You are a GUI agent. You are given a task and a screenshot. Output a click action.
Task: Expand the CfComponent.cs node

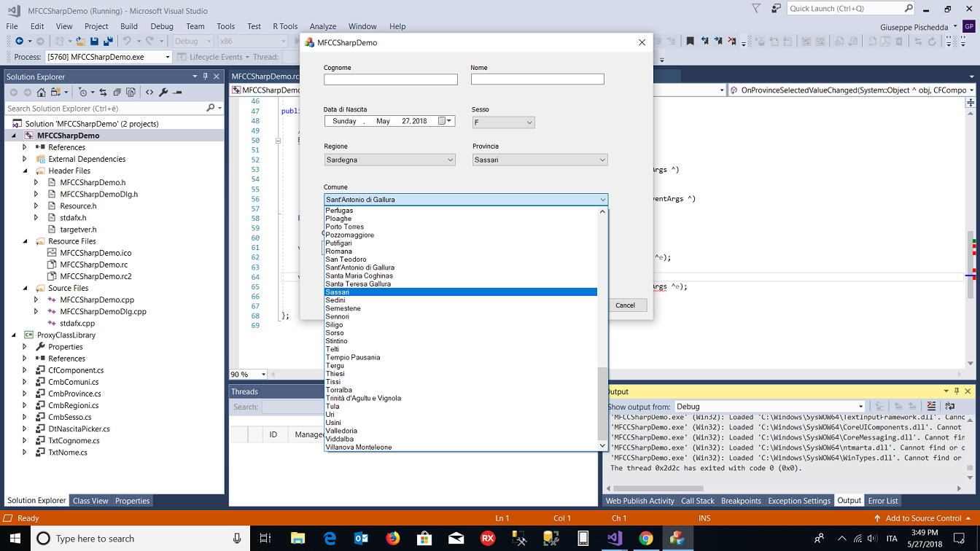pyautogui.click(x=24, y=370)
